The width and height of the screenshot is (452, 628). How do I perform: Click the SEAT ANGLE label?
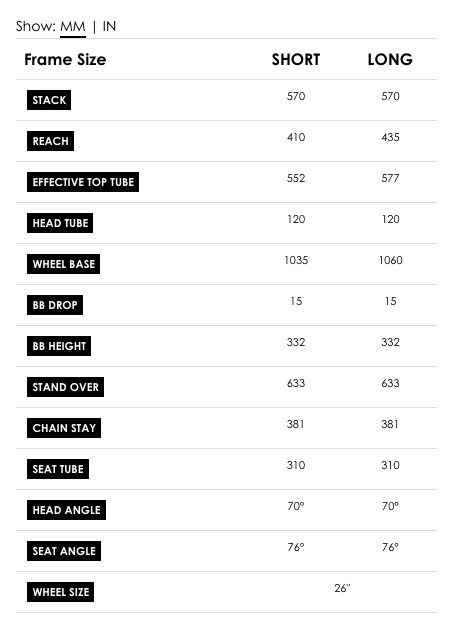click(64, 551)
